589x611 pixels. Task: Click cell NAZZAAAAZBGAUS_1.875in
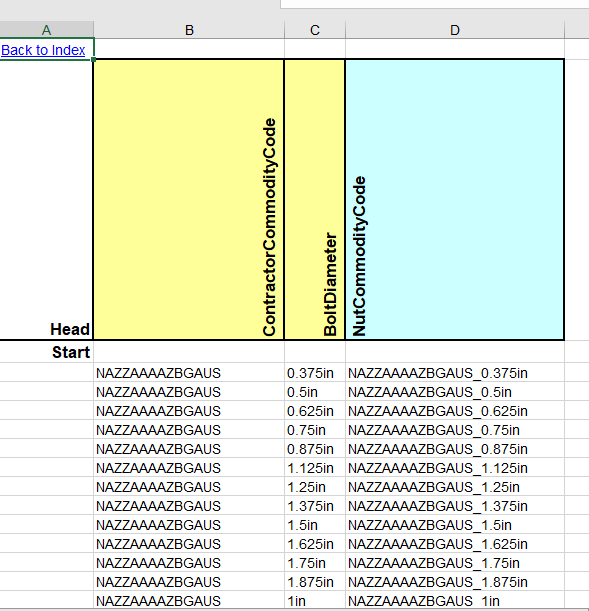pyautogui.click(x=455, y=582)
